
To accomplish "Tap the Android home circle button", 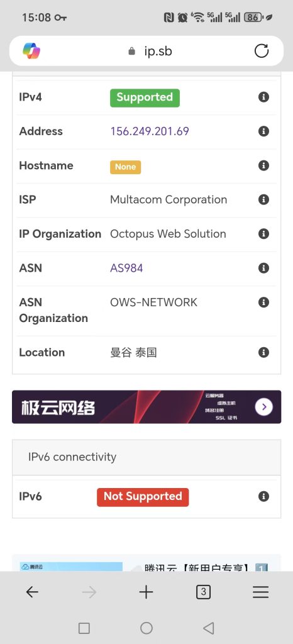I will pos(146,628).
